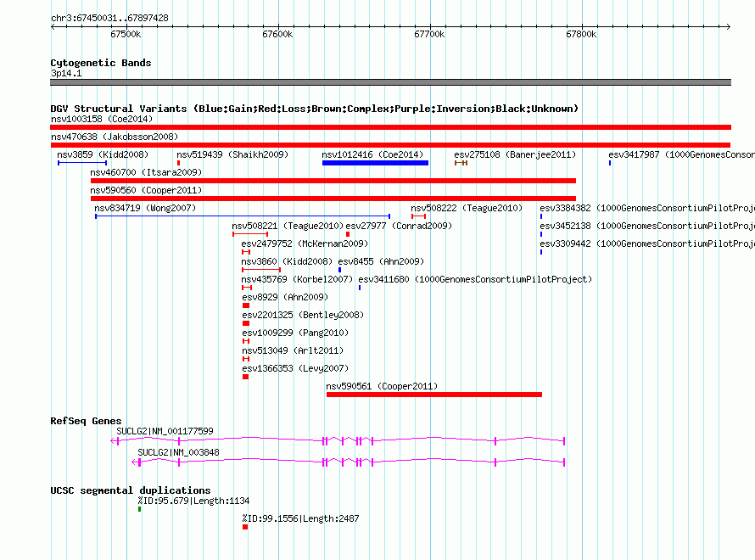Viewport: 755px width, 560px height.
Task: Click the %ID:95.679 segmental duplication label
Action: 193,501
